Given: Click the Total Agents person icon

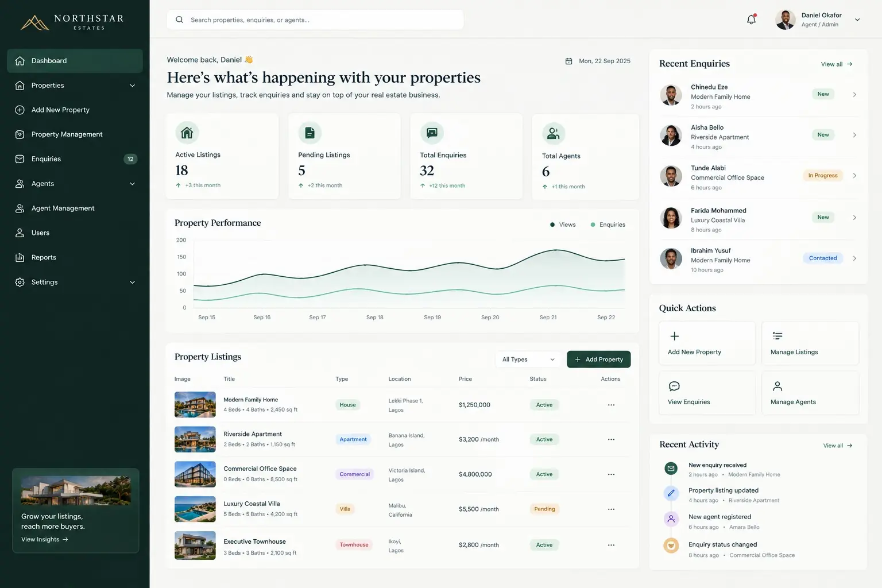Looking at the screenshot, I should 554,134.
